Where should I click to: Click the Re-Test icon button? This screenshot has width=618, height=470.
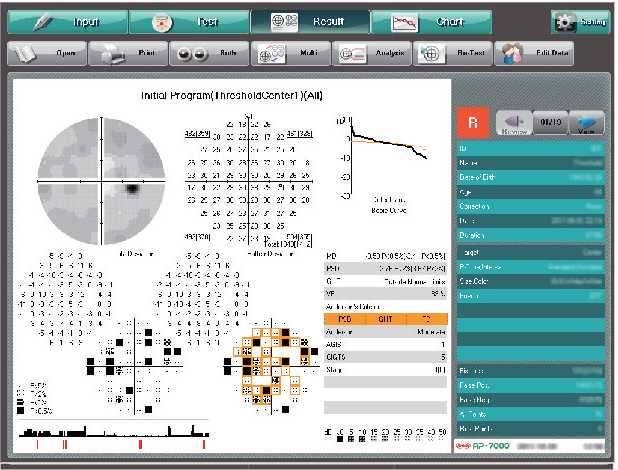(x=451, y=54)
